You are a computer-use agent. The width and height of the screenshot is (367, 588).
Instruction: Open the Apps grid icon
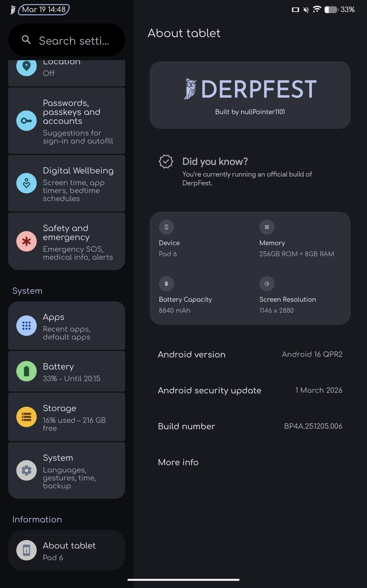(x=26, y=326)
